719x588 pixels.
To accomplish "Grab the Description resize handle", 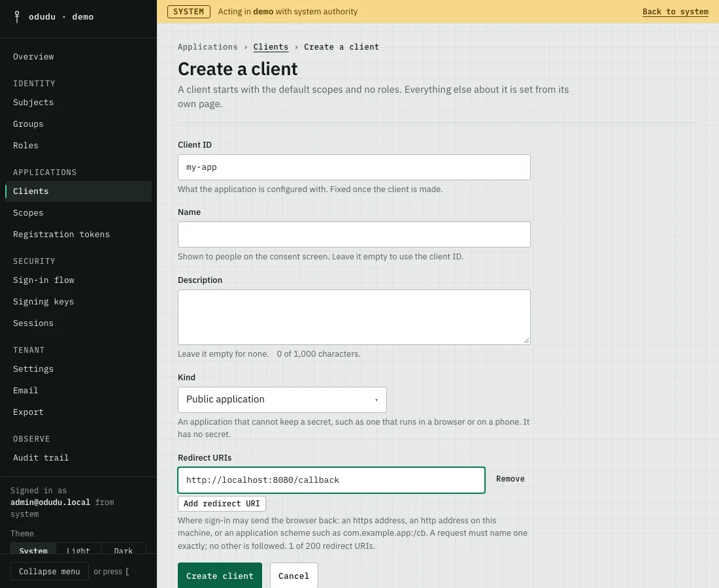I will click(526, 340).
